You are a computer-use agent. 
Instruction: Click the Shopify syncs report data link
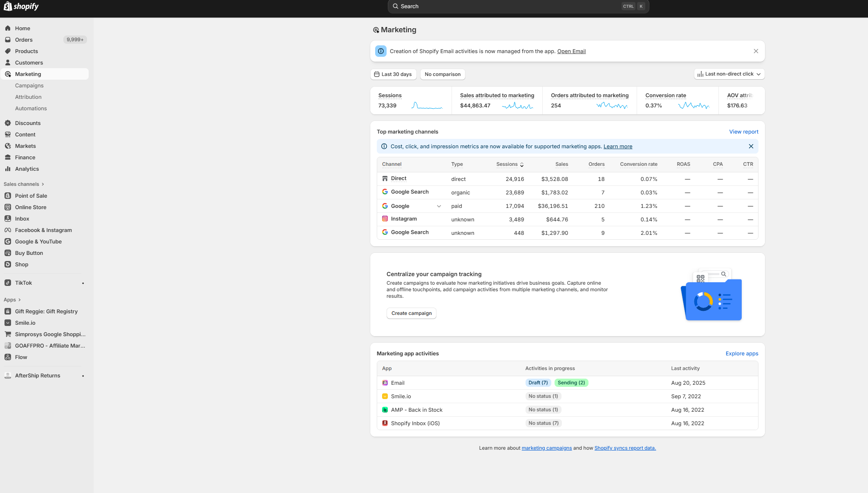[625, 448]
